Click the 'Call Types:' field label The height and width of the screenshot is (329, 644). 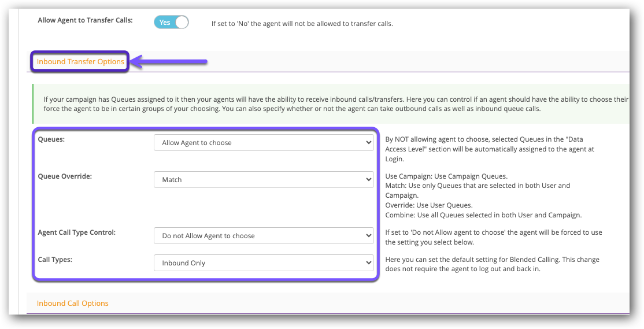pyautogui.click(x=55, y=260)
